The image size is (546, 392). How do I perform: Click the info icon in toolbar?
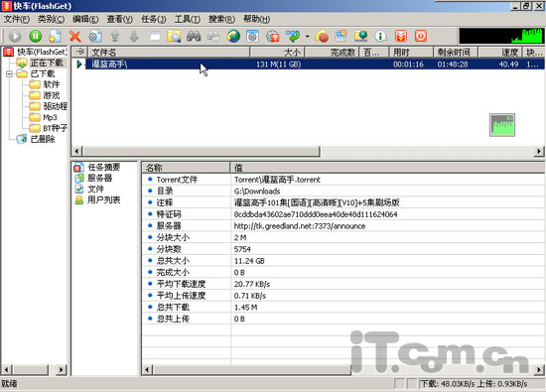coord(380,36)
